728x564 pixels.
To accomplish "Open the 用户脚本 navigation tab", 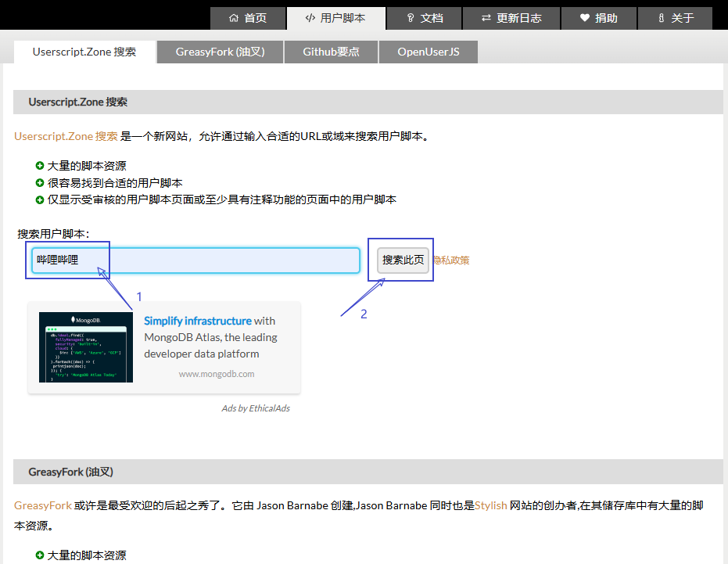I will 336,18.
